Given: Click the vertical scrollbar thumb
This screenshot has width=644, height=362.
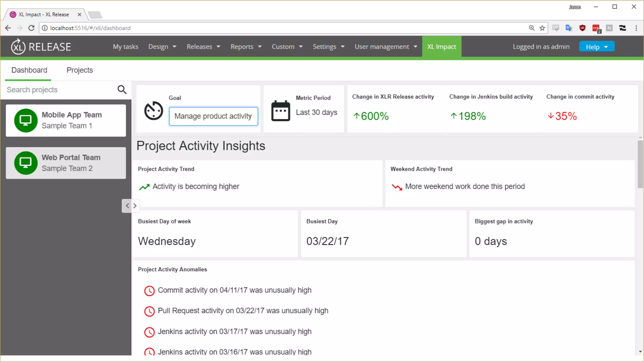Looking at the screenshot, I should pyautogui.click(x=640, y=164).
